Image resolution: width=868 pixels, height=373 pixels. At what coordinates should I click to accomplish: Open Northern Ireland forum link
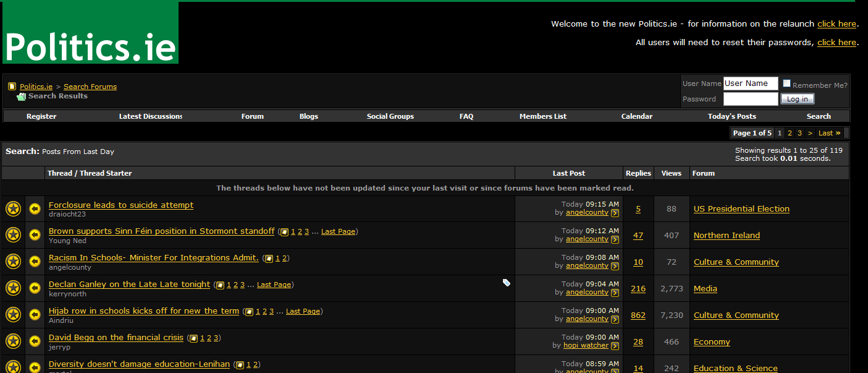(x=727, y=236)
